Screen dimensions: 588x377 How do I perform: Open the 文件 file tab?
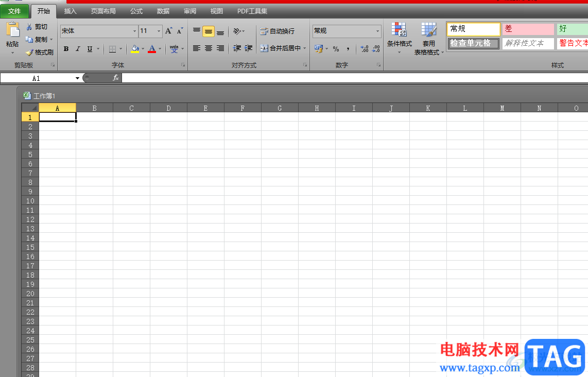tap(14, 11)
